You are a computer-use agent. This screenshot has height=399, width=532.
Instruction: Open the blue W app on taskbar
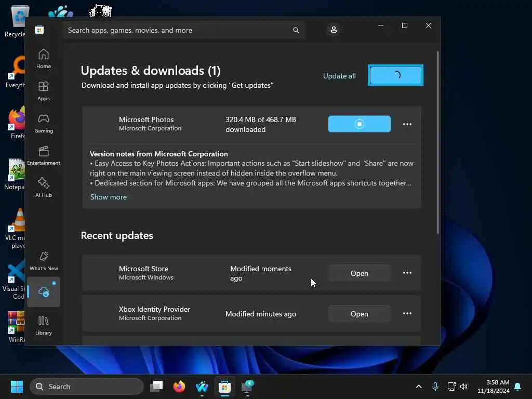pyautogui.click(x=202, y=387)
